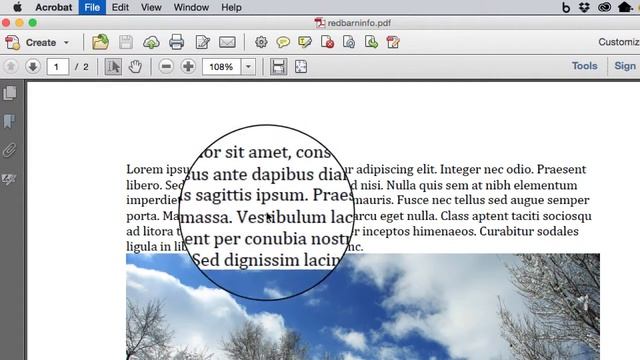
Task: Click the redbarninfo.pdf window title
Action: pos(359,23)
